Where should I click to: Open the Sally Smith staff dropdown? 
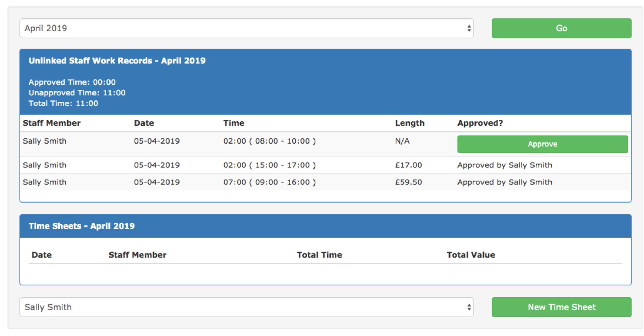[x=247, y=307]
